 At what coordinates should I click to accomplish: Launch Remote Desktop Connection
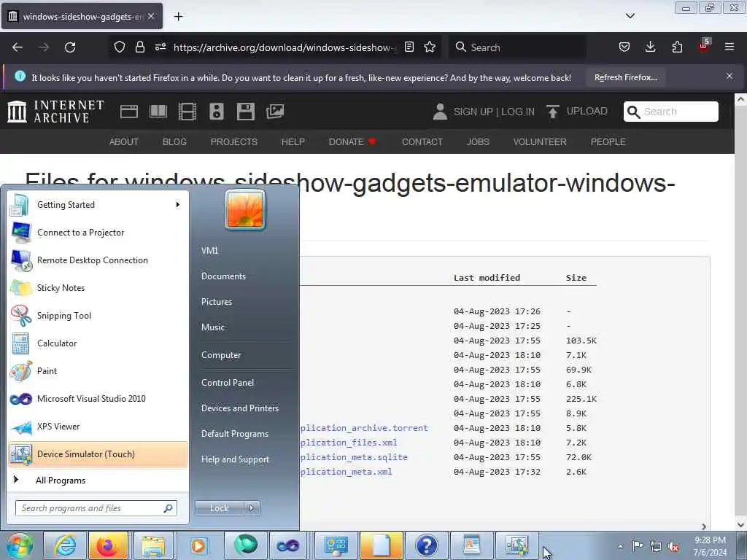coord(98,260)
